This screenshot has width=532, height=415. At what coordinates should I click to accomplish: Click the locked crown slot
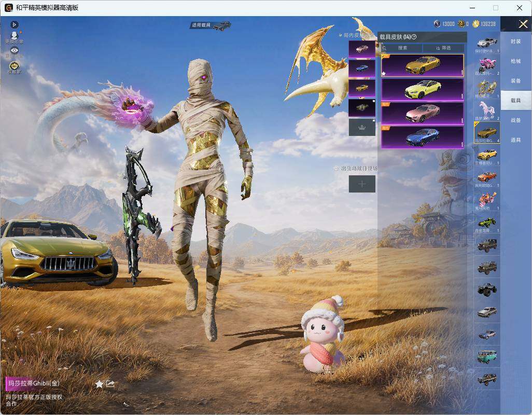pyautogui.click(x=362, y=127)
